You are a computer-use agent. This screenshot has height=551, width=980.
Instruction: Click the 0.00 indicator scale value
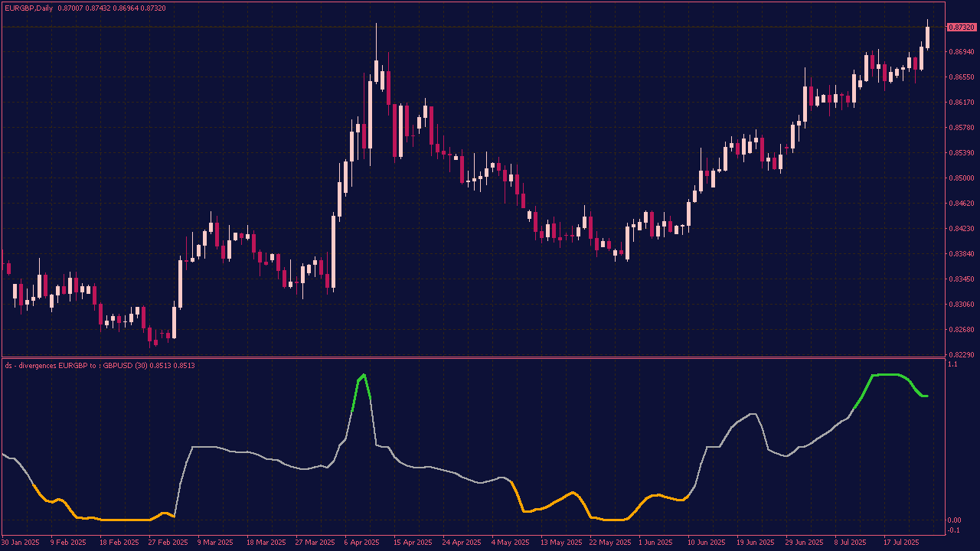[954, 520]
